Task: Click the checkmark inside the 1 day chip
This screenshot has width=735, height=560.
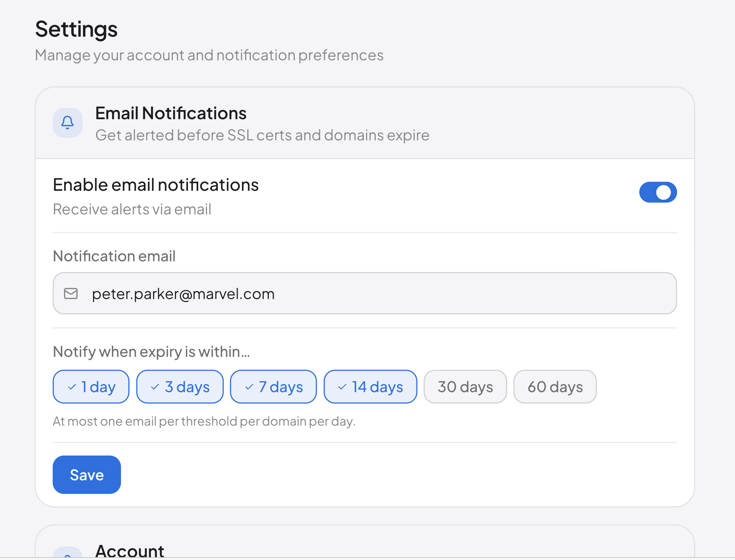Action: pyautogui.click(x=73, y=386)
